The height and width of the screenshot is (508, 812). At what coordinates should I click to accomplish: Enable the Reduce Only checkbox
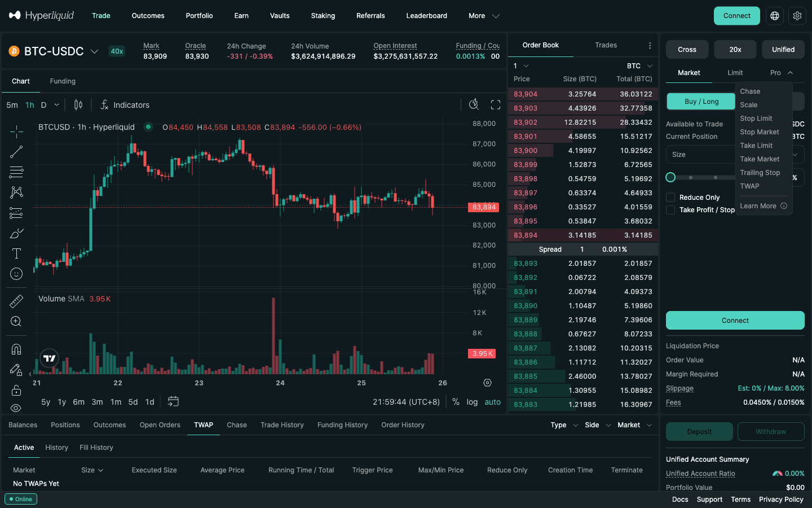point(670,197)
